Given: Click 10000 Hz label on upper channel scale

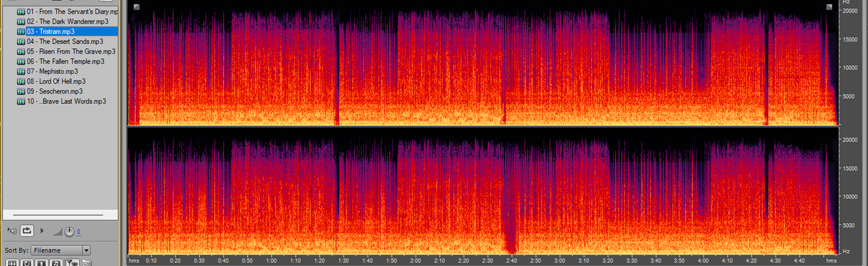Looking at the screenshot, I should click(x=850, y=68).
